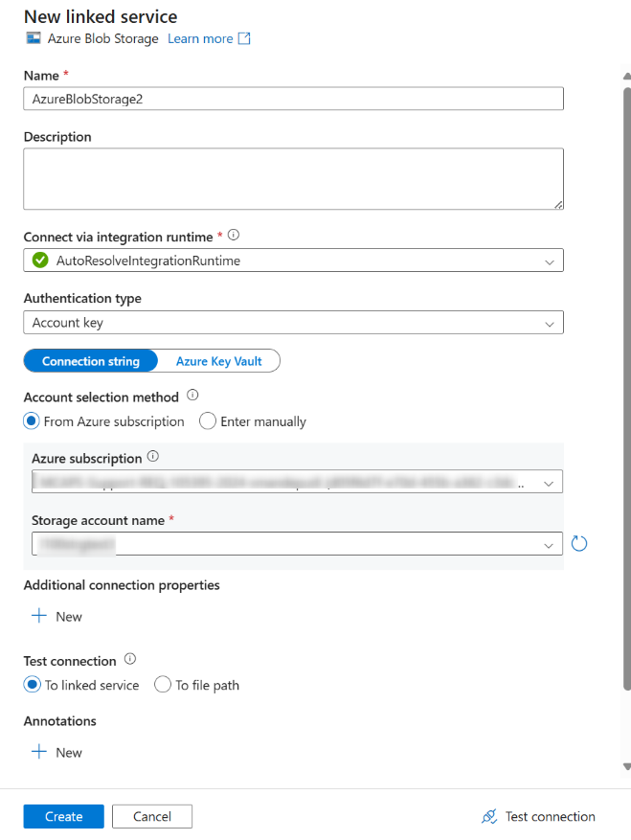This screenshot has width=631, height=840.
Task: Click plus icon under Additional connection properties
Action: (x=39, y=616)
